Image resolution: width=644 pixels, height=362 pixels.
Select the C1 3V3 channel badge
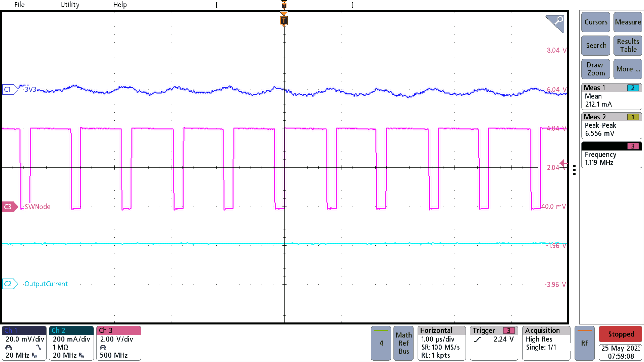9,89
